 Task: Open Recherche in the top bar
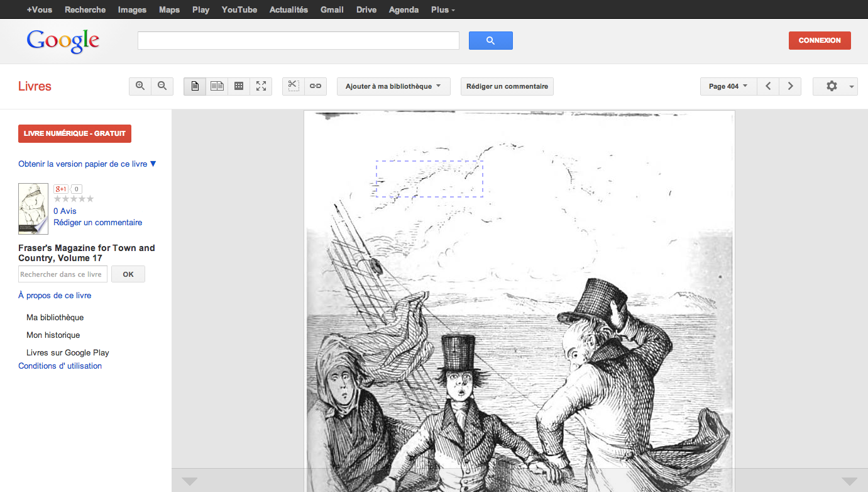click(85, 9)
